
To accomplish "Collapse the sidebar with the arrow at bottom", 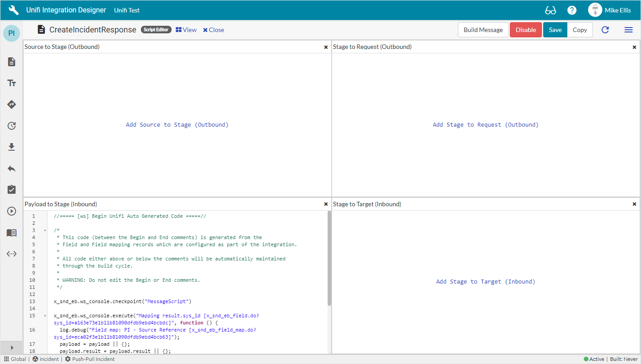I will tap(12, 348).
